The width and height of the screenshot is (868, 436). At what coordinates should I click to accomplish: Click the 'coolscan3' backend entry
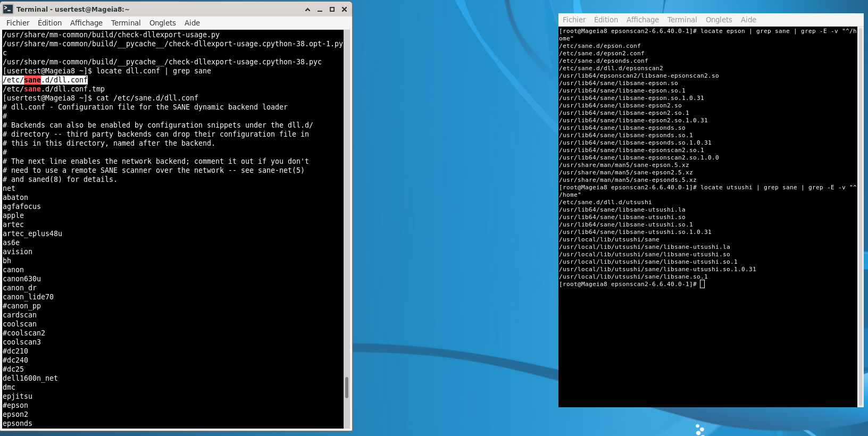tap(22, 342)
